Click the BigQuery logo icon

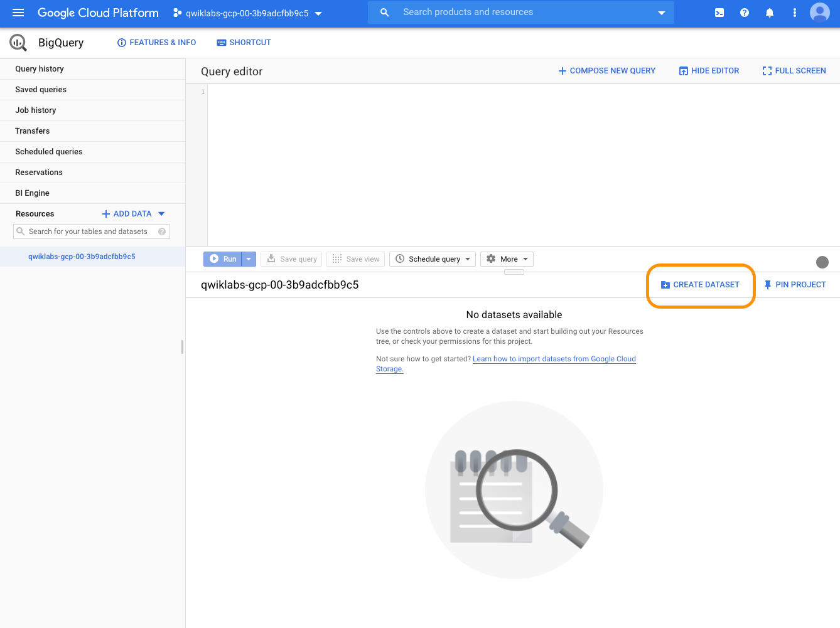point(18,43)
